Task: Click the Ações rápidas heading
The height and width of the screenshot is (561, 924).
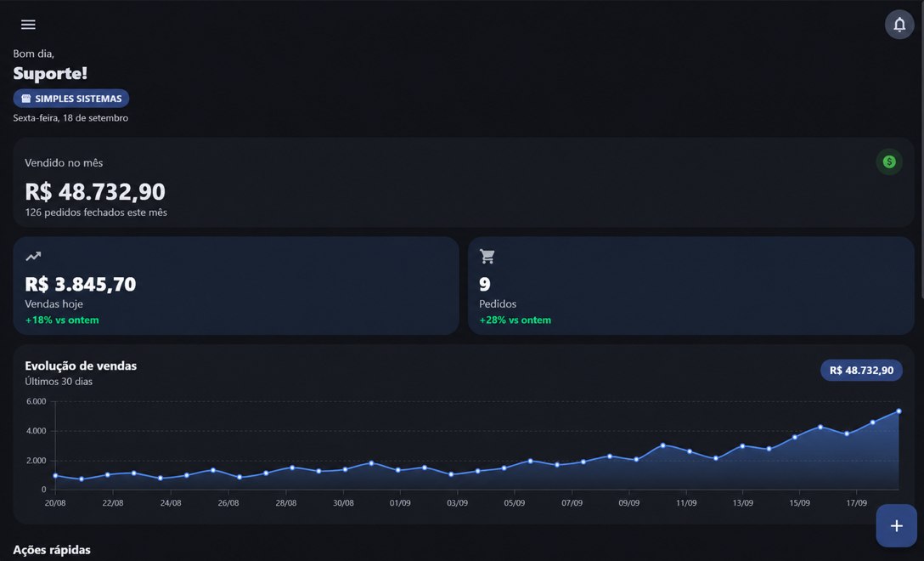Action: click(x=52, y=550)
